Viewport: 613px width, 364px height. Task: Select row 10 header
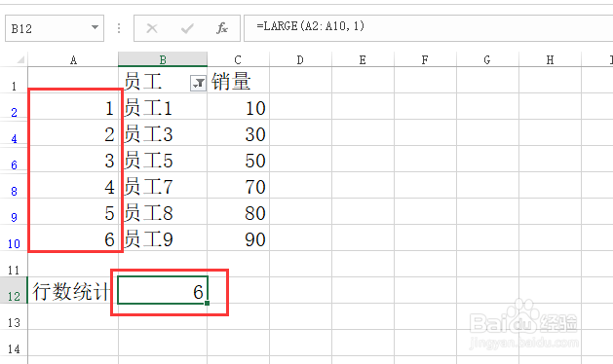click(x=14, y=237)
